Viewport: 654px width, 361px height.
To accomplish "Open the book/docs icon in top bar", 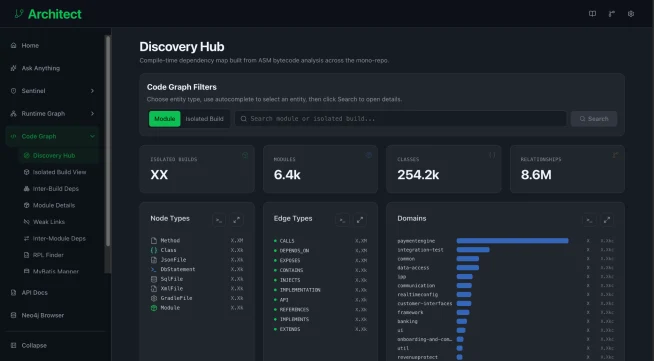I will [592, 14].
